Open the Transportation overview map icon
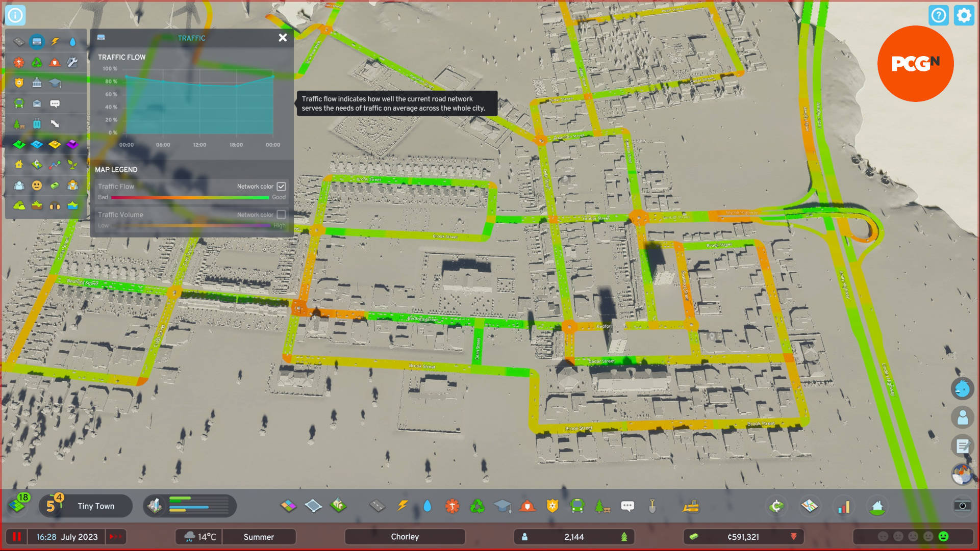The width and height of the screenshot is (980, 551). pos(810,506)
